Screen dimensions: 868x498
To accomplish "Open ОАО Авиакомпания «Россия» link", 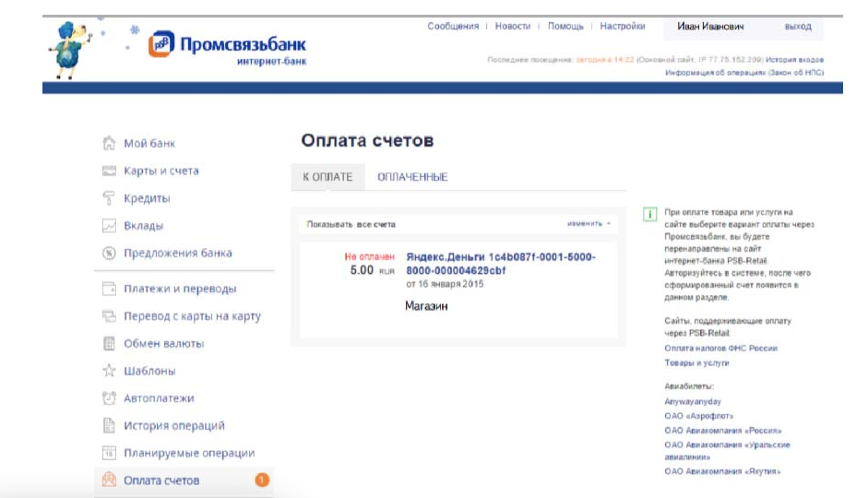I will click(723, 430).
